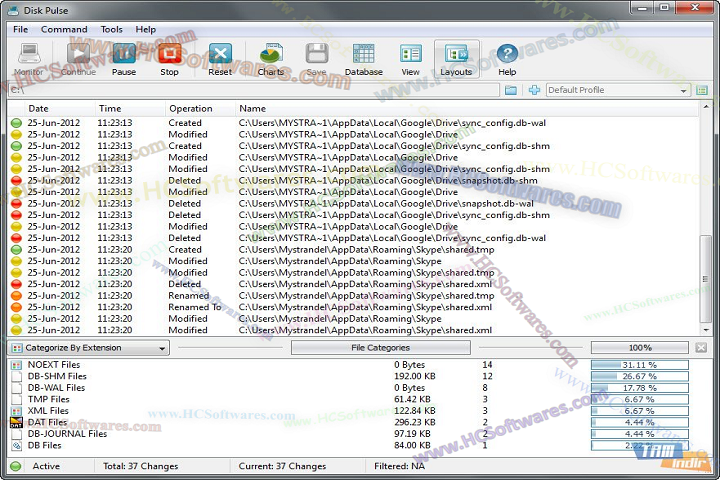
Task: Sort by the Name column header
Action: click(x=467, y=109)
